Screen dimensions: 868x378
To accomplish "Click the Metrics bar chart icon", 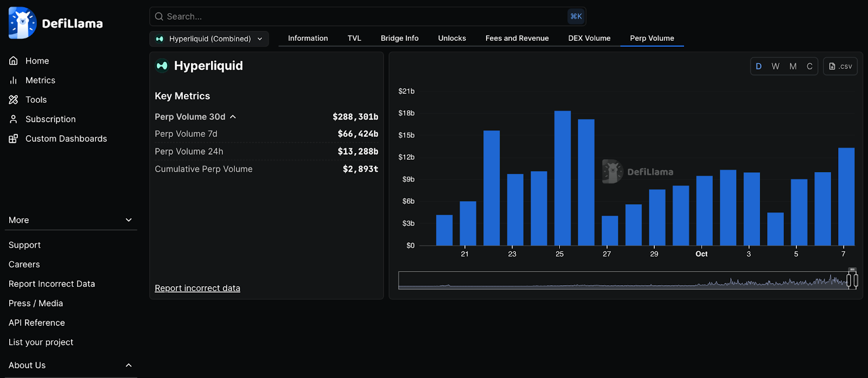I will tap(14, 80).
